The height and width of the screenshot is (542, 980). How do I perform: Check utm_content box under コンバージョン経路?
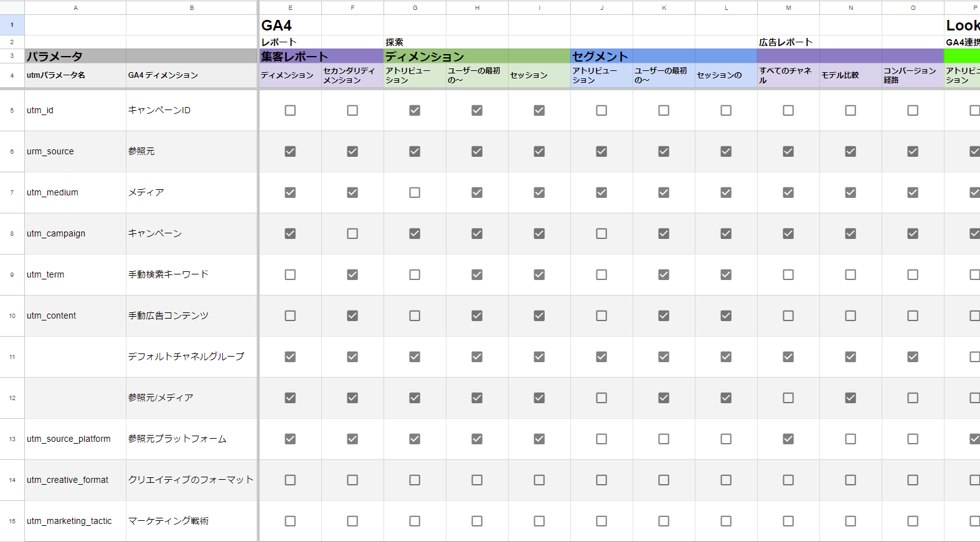click(x=913, y=315)
